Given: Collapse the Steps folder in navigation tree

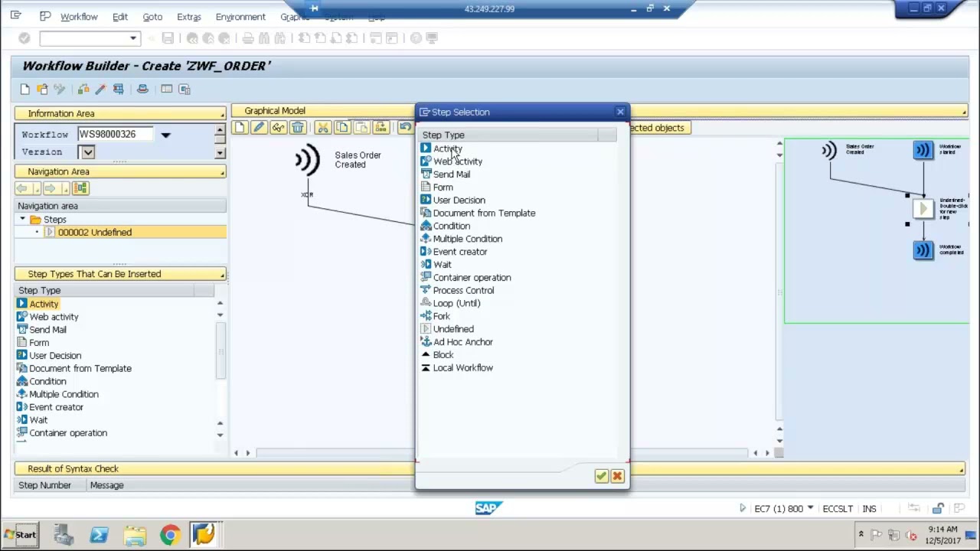Looking at the screenshot, I should click(x=23, y=220).
